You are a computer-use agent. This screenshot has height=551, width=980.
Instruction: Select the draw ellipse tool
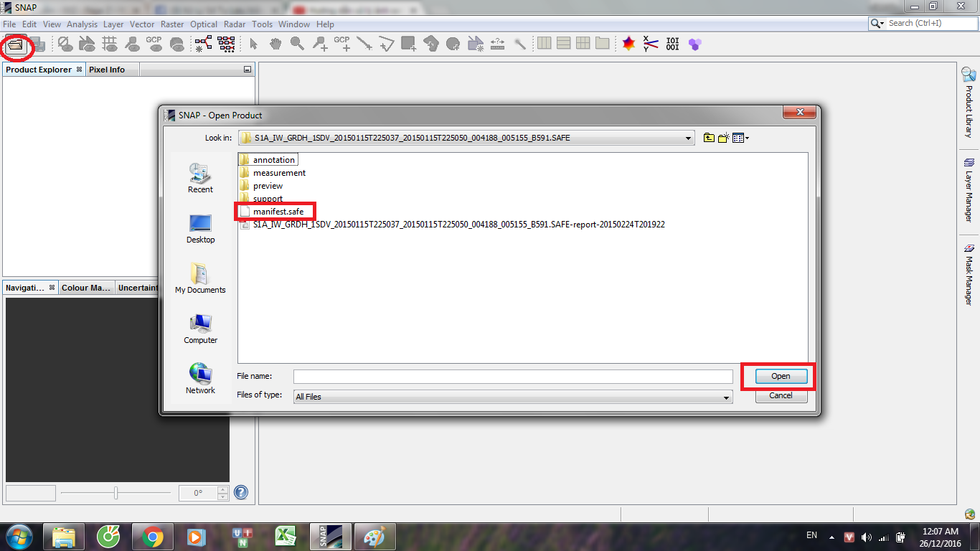(453, 44)
